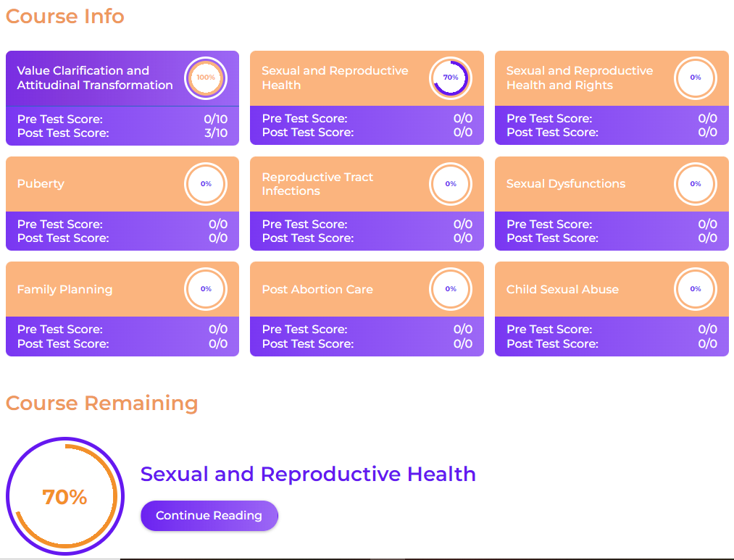
Task: Click Reproductive Tract Infections progress ring
Action: click(x=450, y=184)
